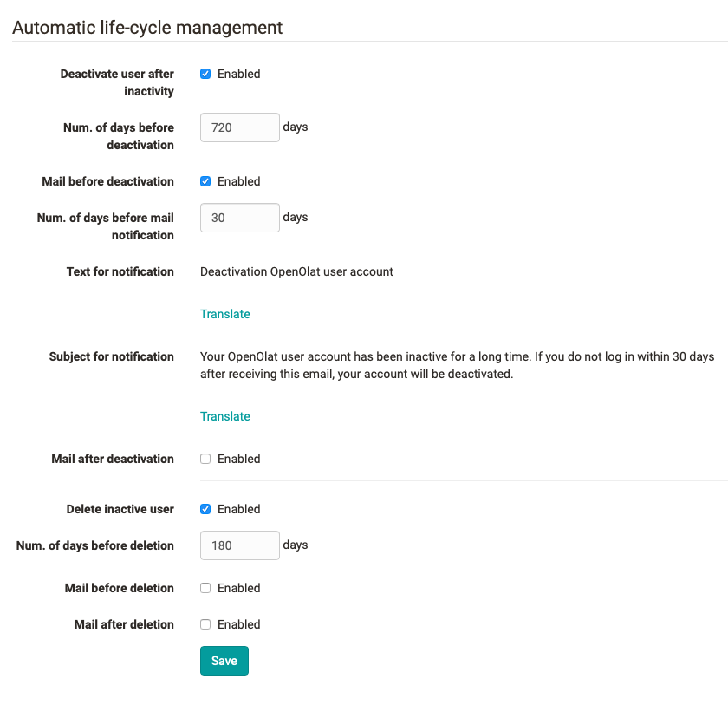Open Translate link under Text for notification
Screen dimensions: 728x718
[x=225, y=314]
